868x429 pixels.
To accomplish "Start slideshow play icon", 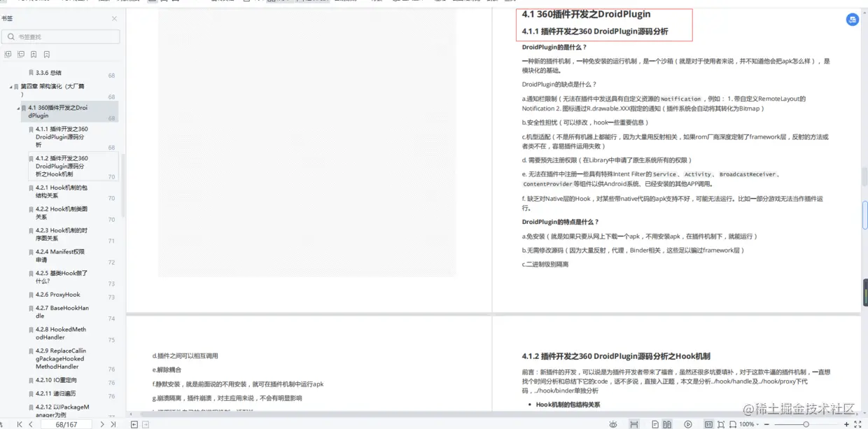I will tap(688, 424).
